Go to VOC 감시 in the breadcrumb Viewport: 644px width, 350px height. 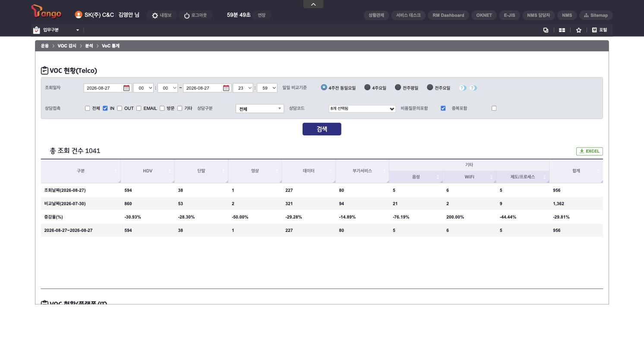(x=67, y=46)
